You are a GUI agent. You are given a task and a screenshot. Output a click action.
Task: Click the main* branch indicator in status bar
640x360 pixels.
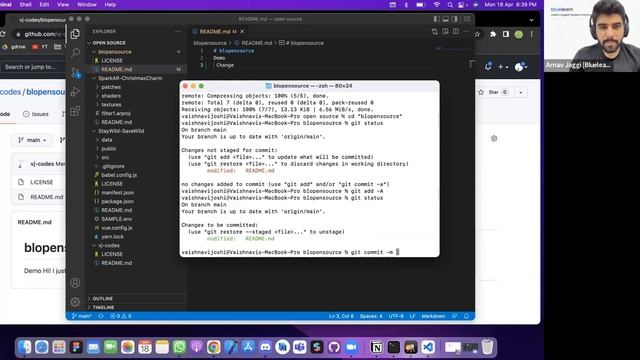coord(82,316)
